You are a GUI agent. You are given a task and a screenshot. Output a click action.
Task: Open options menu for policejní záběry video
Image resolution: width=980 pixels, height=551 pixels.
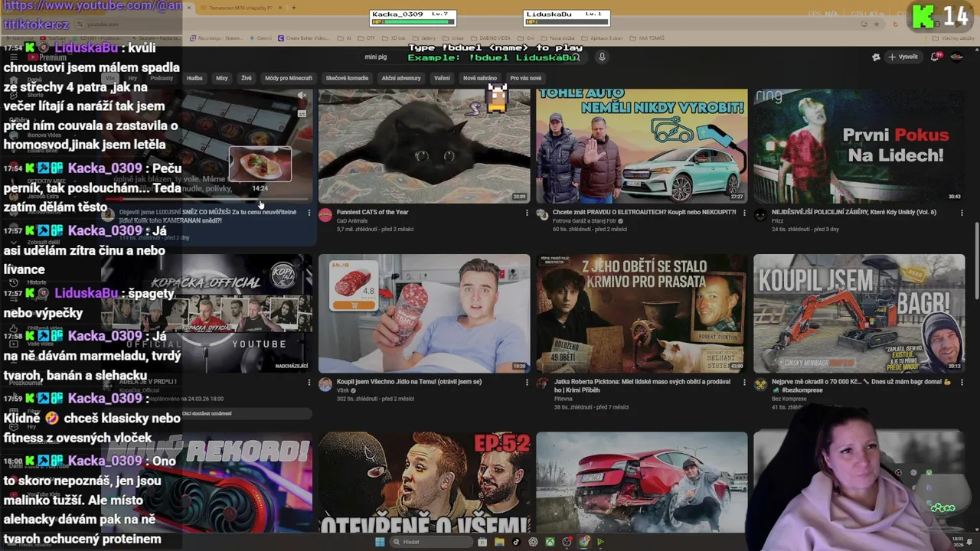962,213
